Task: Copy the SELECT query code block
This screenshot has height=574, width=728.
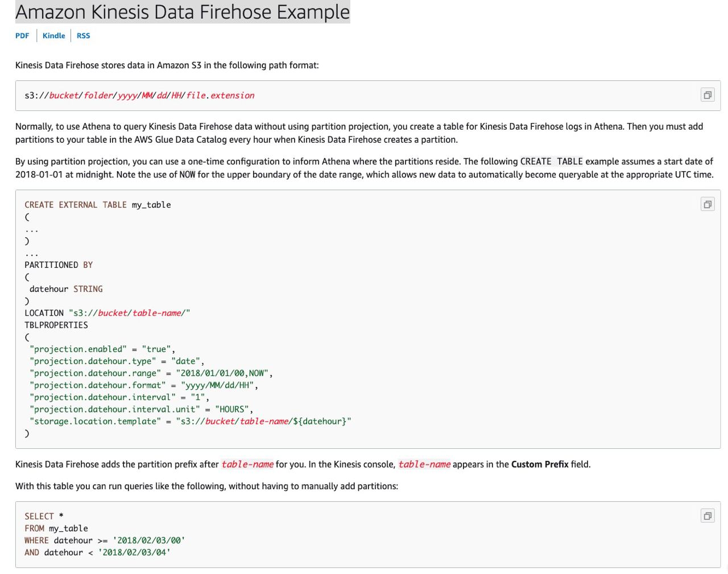Action: (x=708, y=516)
